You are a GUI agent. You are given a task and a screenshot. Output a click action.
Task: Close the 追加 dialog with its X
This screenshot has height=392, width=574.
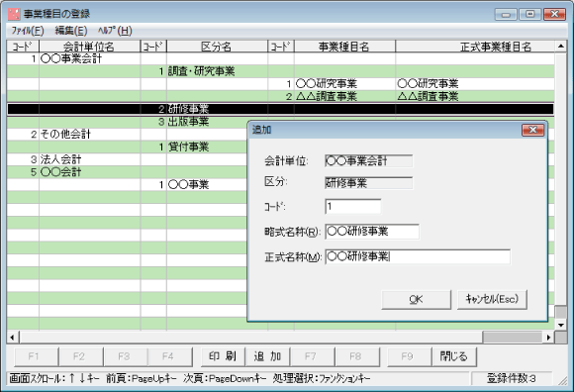[532, 130]
